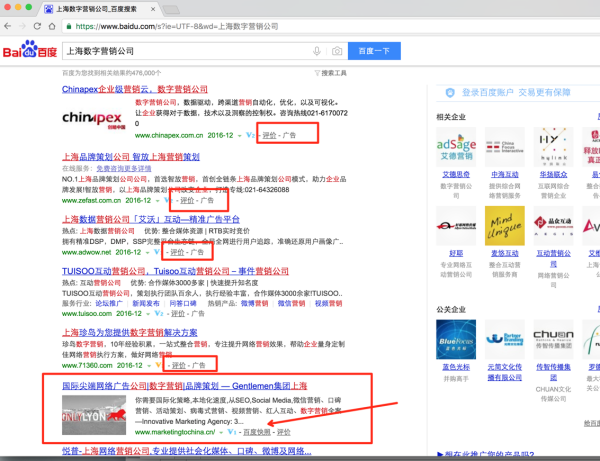Image resolution: width=600 pixels, height=461 pixels.
Task: Open 搜索工具 search tools filter
Action: tap(331, 73)
